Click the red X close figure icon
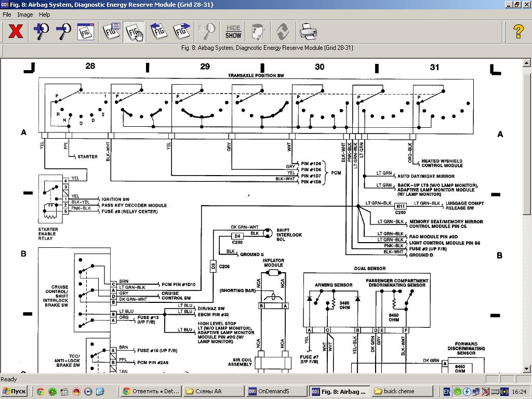The width and height of the screenshot is (532, 399). click(16, 32)
